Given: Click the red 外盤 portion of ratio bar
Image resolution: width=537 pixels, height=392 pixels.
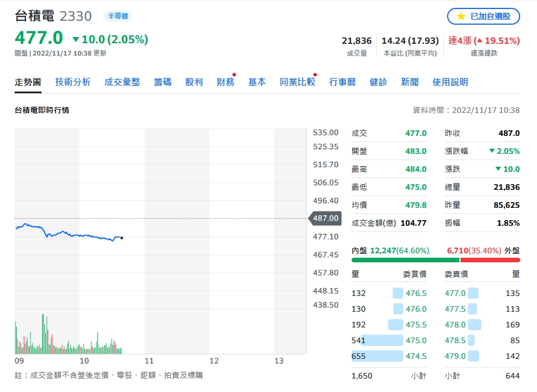Looking at the screenshot, I should (490, 260).
